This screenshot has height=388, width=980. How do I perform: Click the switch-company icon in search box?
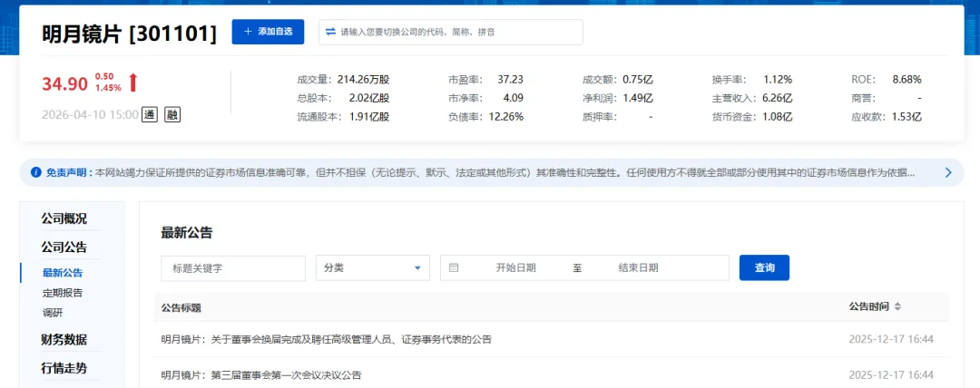click(x=331, y=32)
